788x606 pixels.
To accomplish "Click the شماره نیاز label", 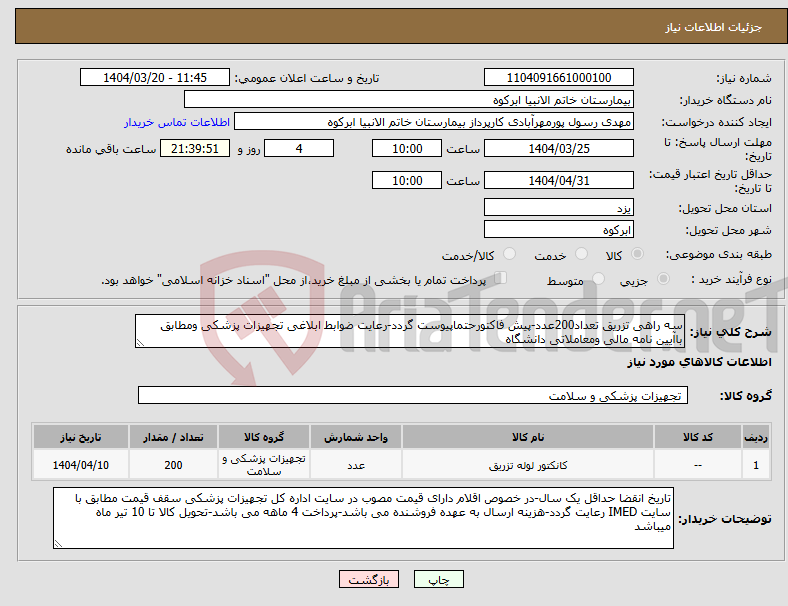I will pyautogui.click(x=744, y=78).
